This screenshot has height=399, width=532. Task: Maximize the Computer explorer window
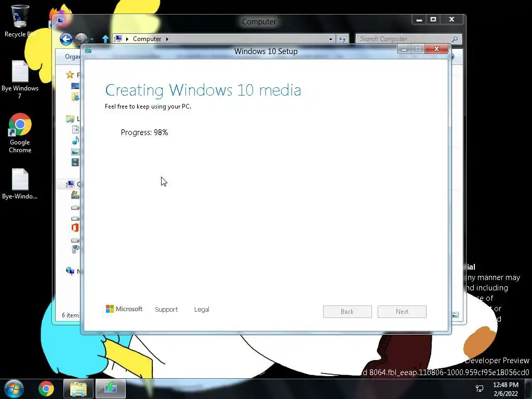point(433,19)
